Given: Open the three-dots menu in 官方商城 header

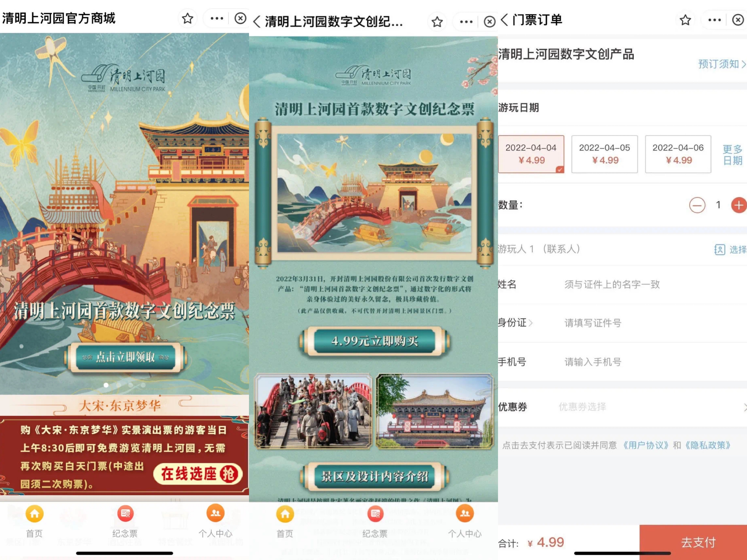Looking at the screenshot, I should tap(216, 18).
